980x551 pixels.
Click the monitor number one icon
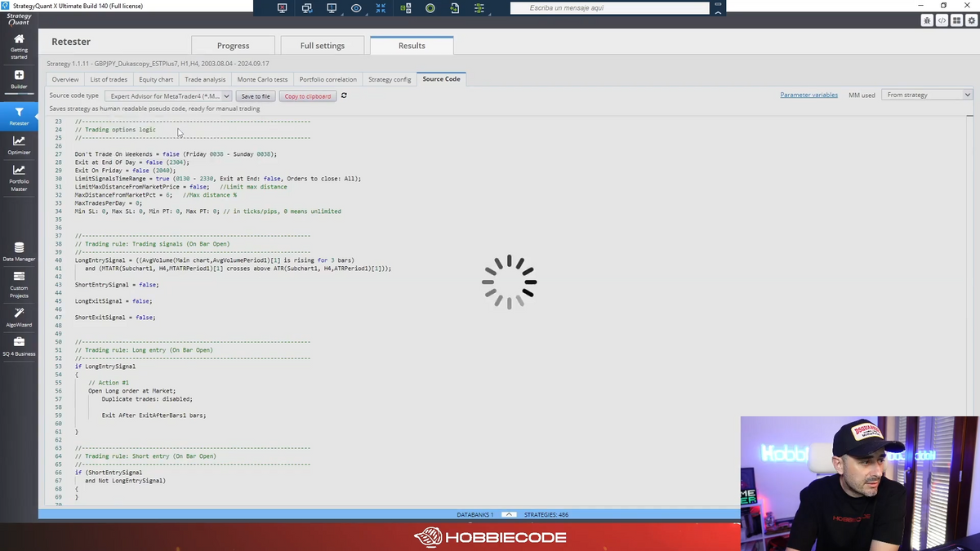click(332, 8)
